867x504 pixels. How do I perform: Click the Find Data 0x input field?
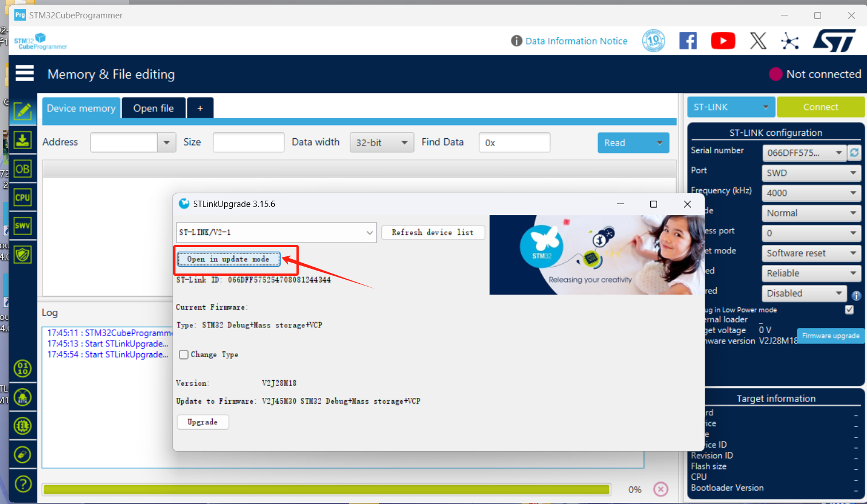pyautogui.click(x=514, y=142)
